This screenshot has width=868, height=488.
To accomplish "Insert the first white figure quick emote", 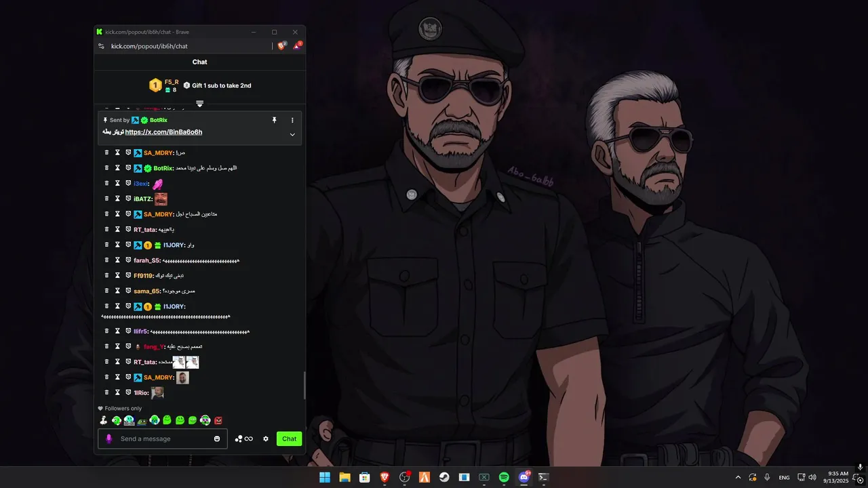I will click(x=104, y=420).
